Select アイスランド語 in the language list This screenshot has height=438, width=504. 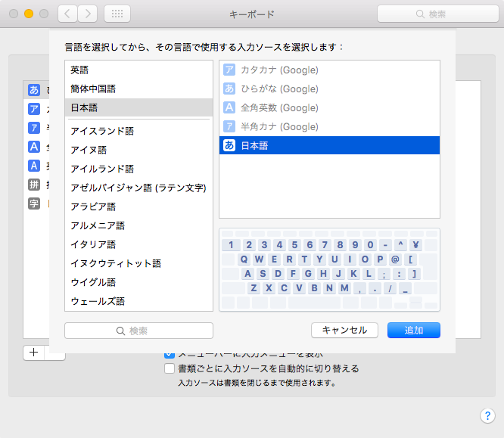pos(138,131)
